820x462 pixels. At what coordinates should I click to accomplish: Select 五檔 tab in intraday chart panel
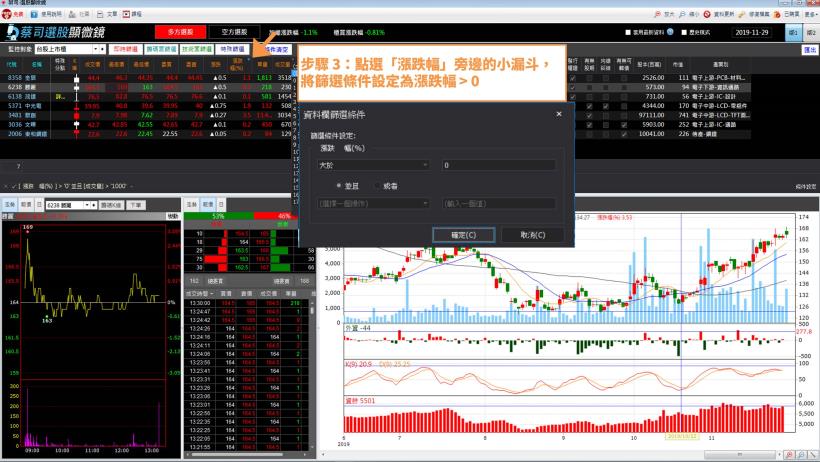pyautogui.click(x=9, y=205)
